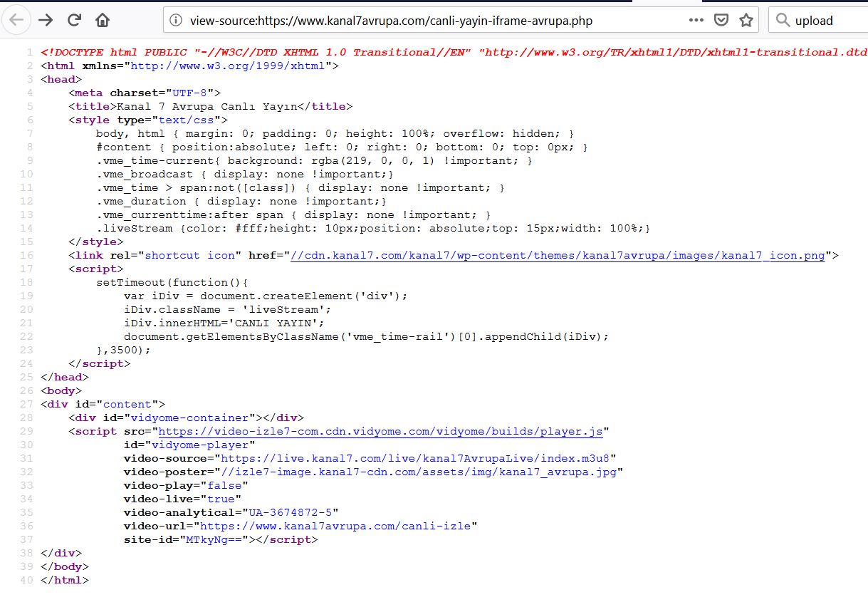Screen dimensions: 868x612
Task: Click the video-source index.m3u8 URL value
Action: 415,458
